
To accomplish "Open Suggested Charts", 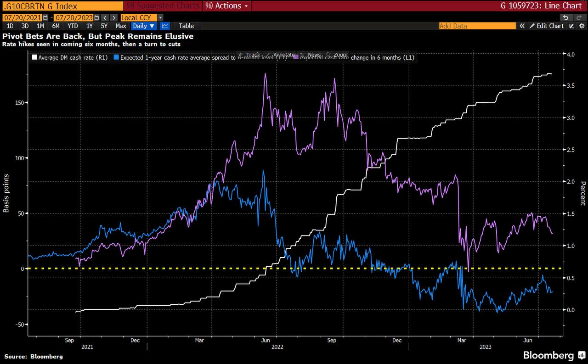I will [x=163, y=6].
